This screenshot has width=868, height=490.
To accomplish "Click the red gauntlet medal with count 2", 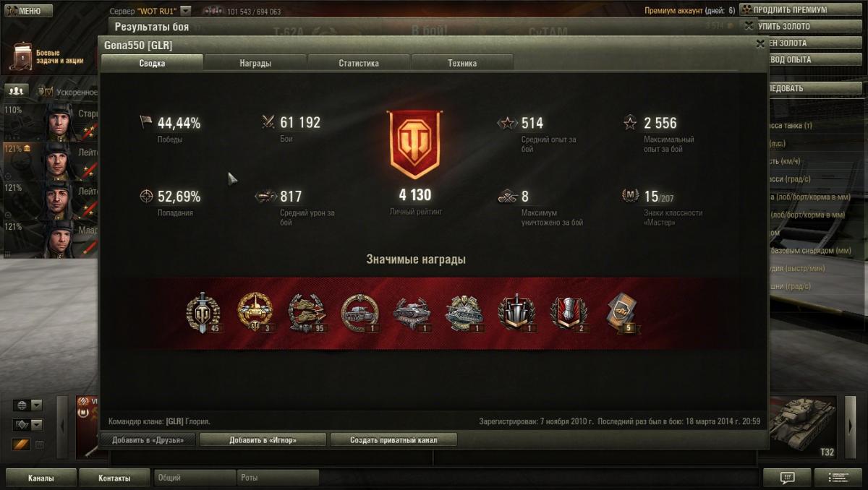I will tap(569, 313).
